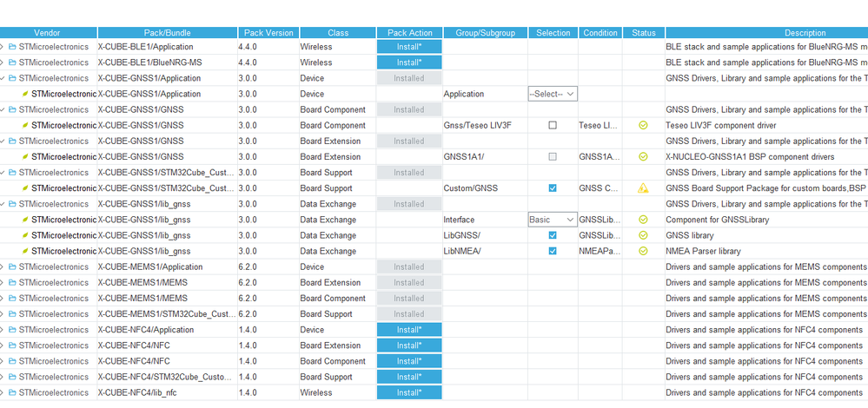Click Installed button for X-CUBE-MEMS1/Application
The image size is (868, 408).
[409, 267]
